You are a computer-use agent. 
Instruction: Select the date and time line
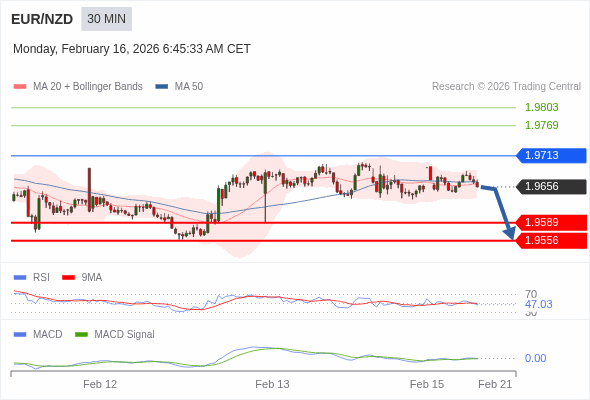click(132, 49)
